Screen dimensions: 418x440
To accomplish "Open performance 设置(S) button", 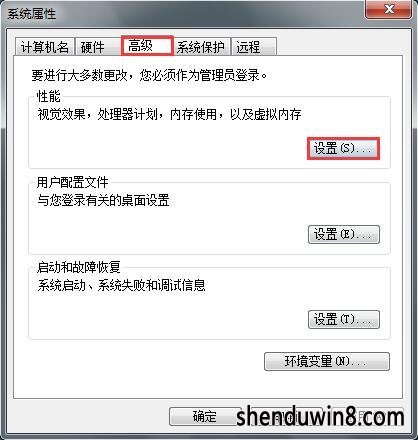I will point(343,148).
